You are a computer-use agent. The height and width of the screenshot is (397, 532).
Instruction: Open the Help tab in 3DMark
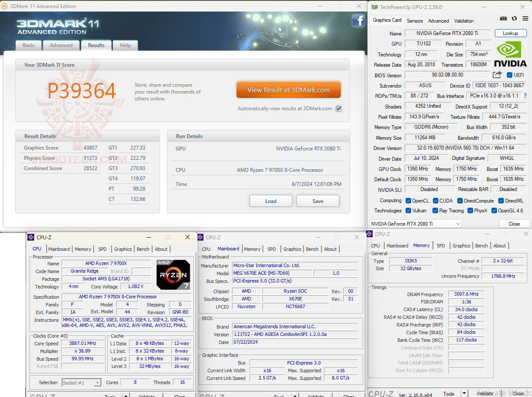click(125, 45)
